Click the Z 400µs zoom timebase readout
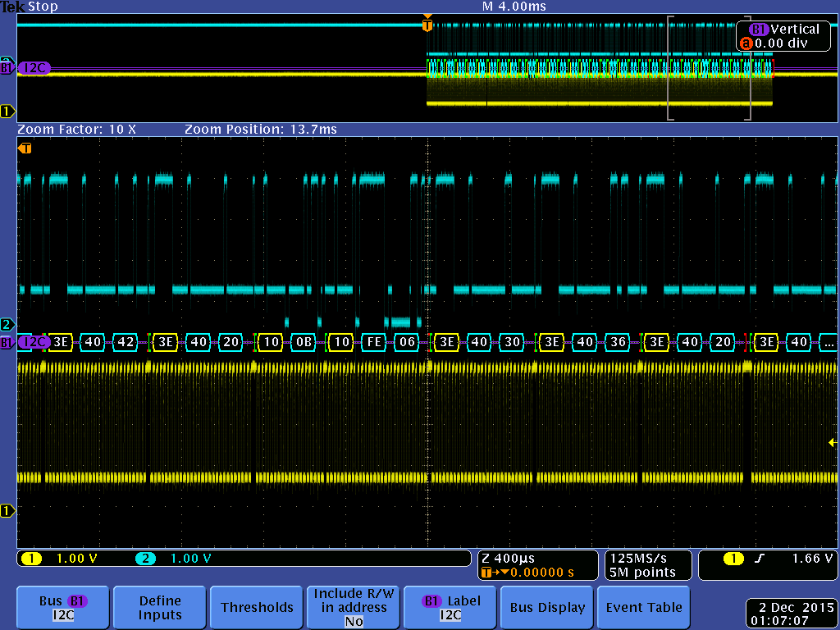This screenshot has width=840, height=630. [509, 559]
